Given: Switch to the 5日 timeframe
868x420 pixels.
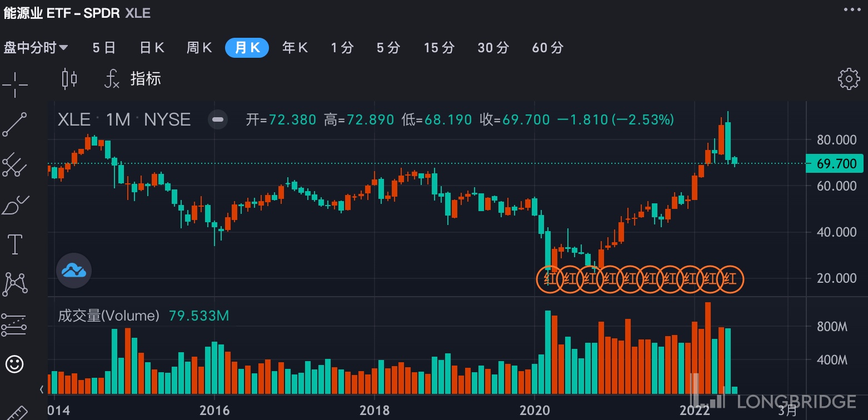Looking at the screenshot, I should tap(104, 48).
